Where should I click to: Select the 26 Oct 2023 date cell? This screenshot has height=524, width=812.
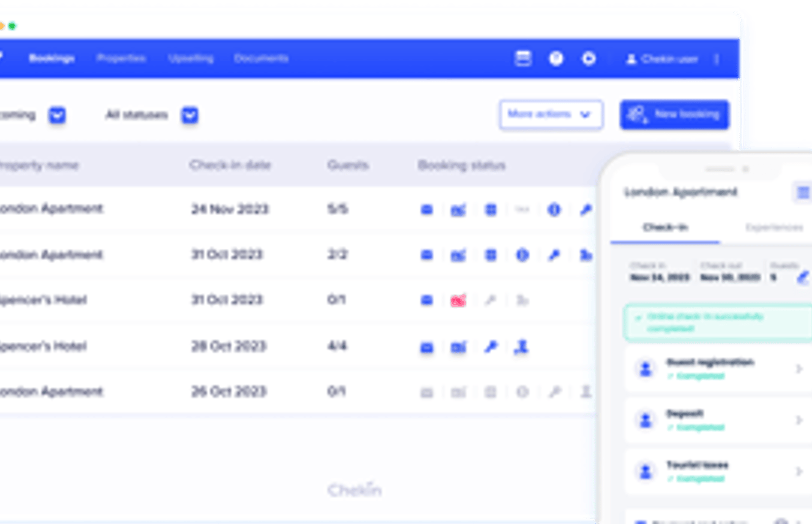tap(228, 391)
